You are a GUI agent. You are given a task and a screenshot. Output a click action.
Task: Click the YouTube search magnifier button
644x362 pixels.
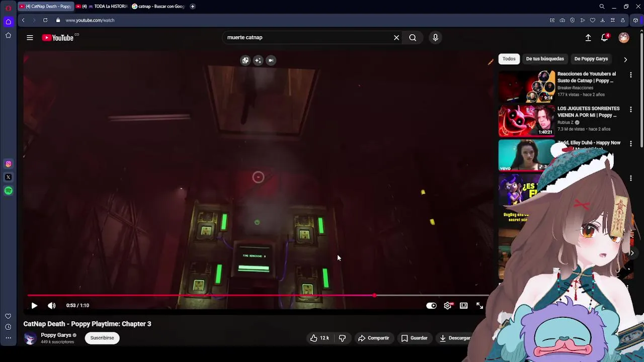pos(413,38)
